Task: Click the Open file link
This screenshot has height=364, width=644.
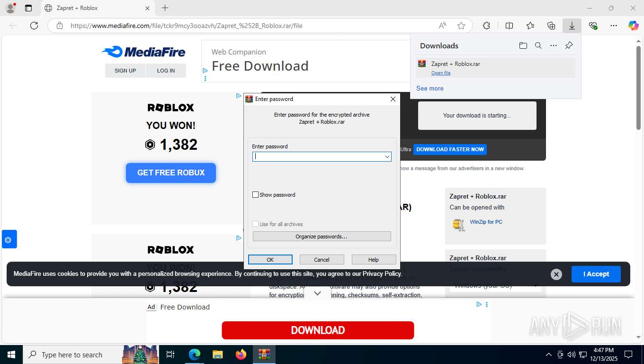Action: coord(441,73)
